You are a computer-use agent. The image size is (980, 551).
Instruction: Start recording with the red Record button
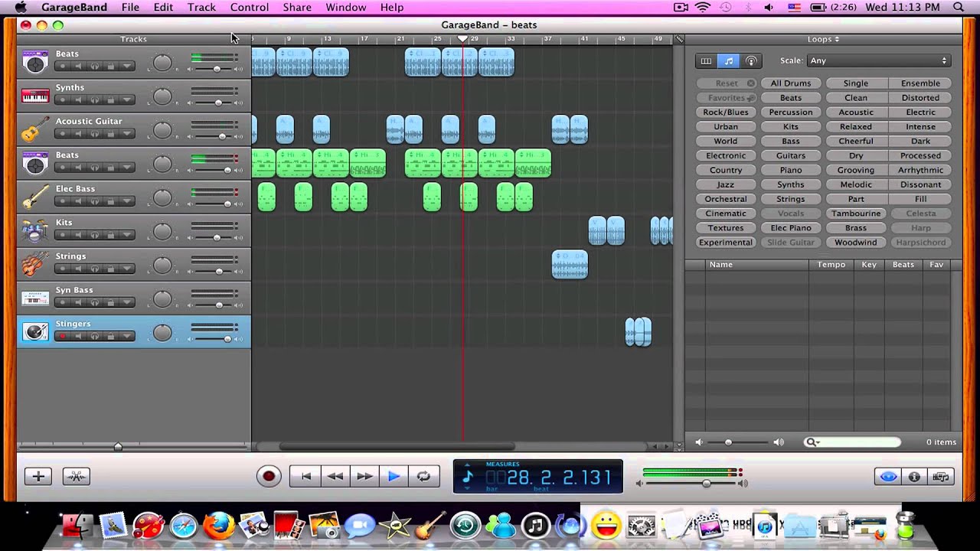pos(268,476)
